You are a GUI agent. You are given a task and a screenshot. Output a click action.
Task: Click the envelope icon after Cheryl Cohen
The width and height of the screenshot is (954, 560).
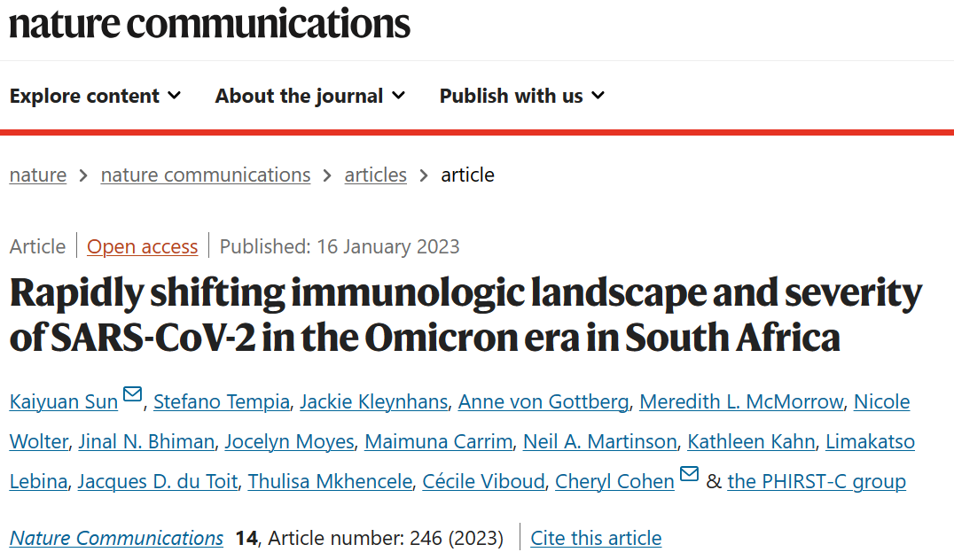(x=689, y=474)
